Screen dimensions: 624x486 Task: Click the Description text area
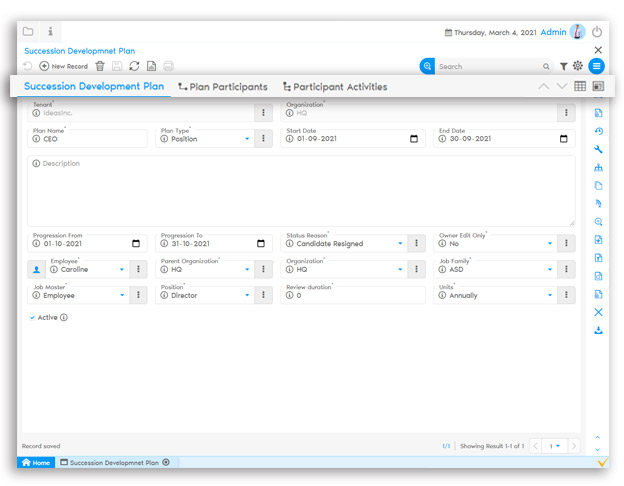pyautogui.click(x=301, y=190)
